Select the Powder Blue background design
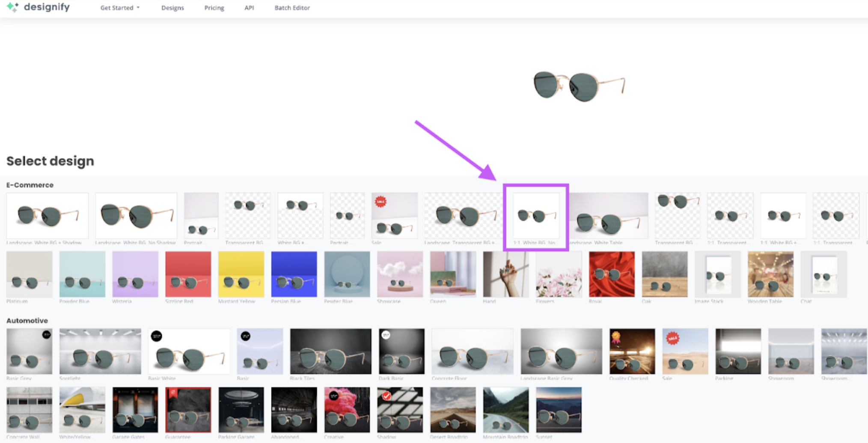Screen dimensions: 868x443 (82, 275)
